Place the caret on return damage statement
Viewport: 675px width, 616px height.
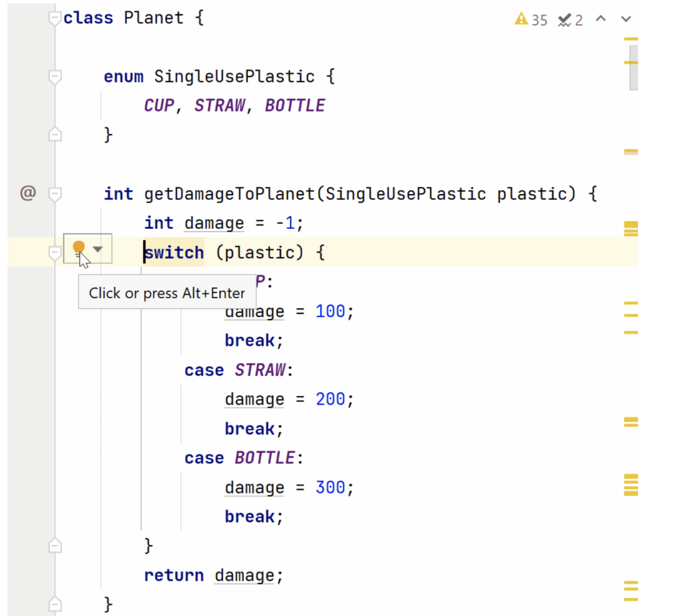tap(212, 575)
